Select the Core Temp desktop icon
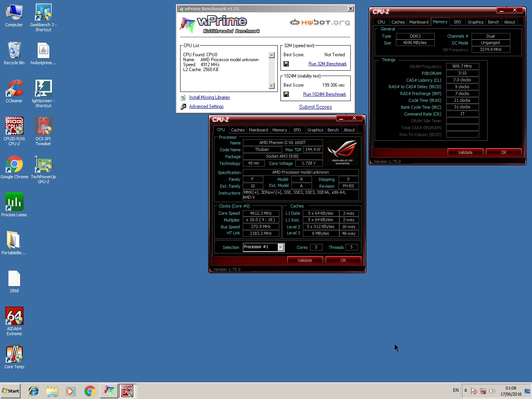The height and width of the screenshot is (399, 532). tap(14, 358)
